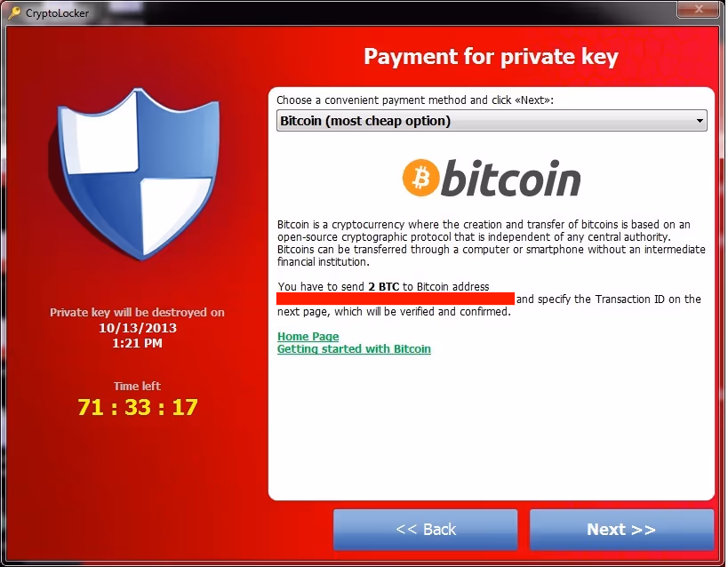Go to the previous step with Back
This screenshot has height=567, width=728.
(425, 530)
